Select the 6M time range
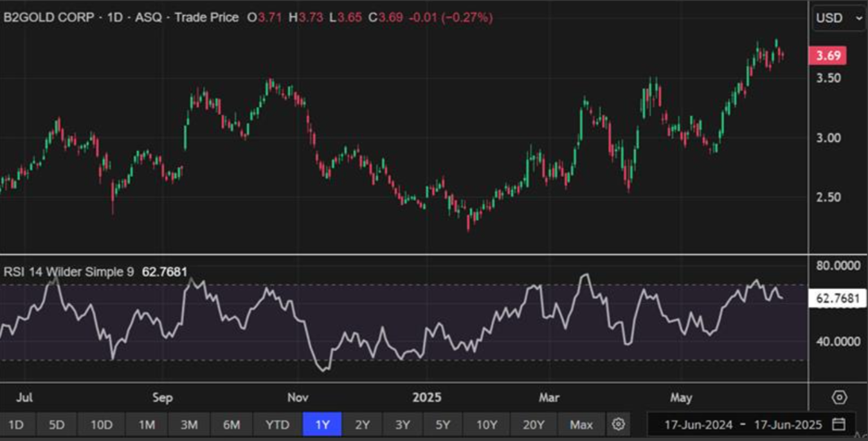Screen dimensions: 868x441 coord(231,425)
